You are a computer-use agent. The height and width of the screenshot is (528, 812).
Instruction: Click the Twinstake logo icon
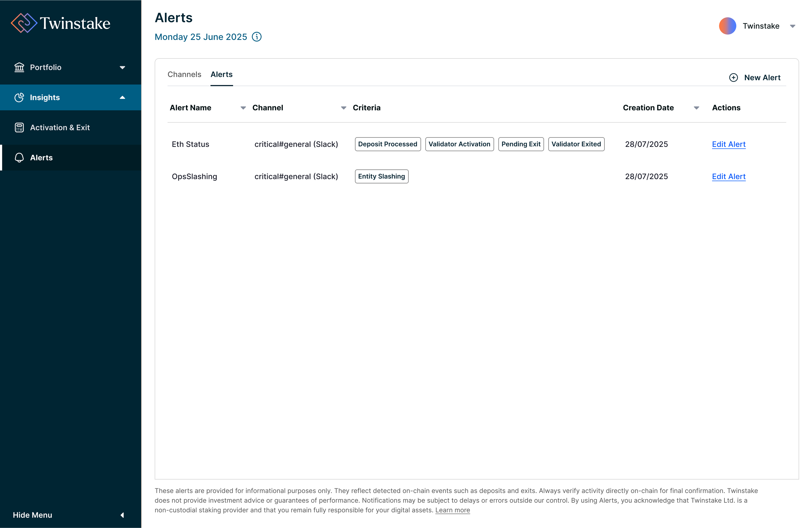click(x=24, y=23)
